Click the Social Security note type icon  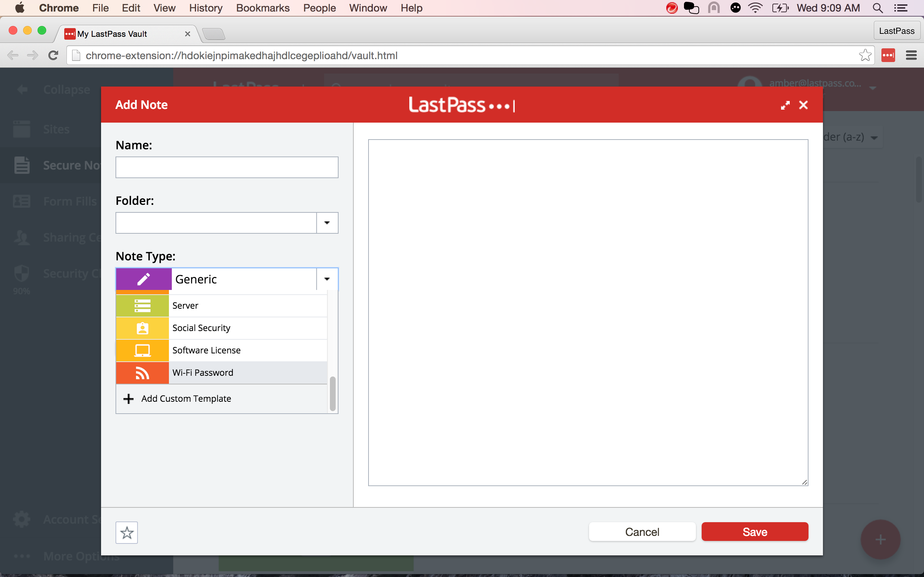tap(142, 328)
